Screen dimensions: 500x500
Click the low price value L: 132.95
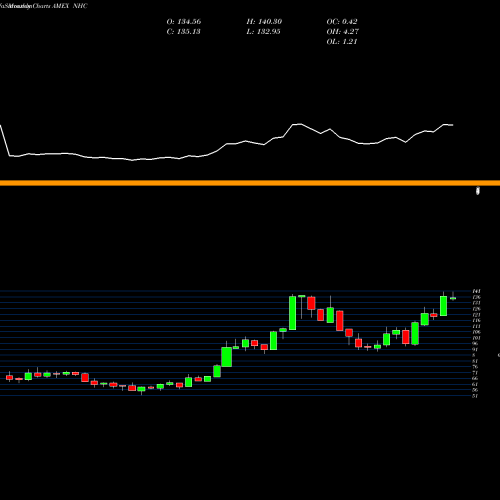263,32
